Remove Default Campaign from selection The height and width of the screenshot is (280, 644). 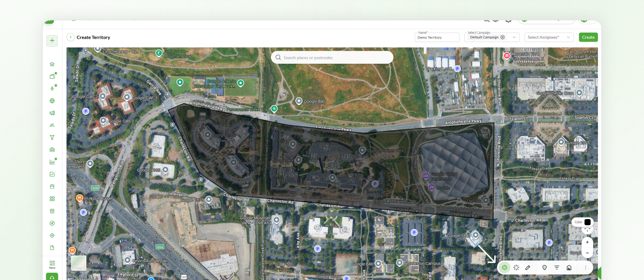pyautogui.click(x=503, y=37)
